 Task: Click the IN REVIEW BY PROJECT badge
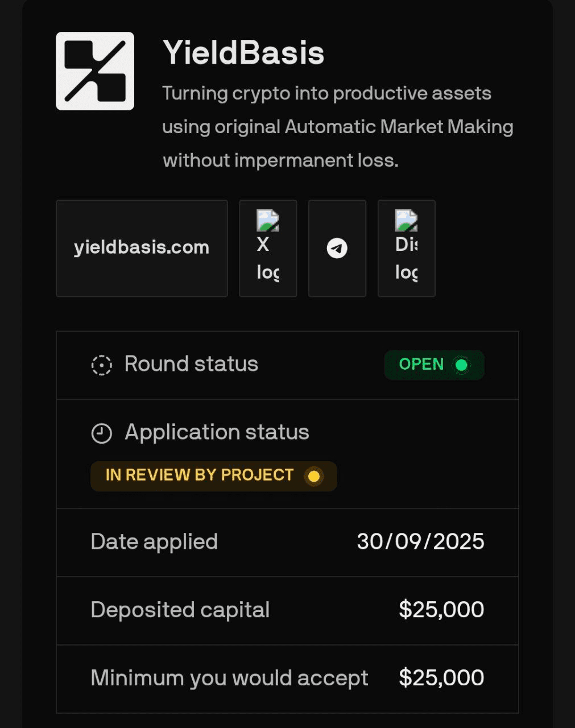point(214,476)
